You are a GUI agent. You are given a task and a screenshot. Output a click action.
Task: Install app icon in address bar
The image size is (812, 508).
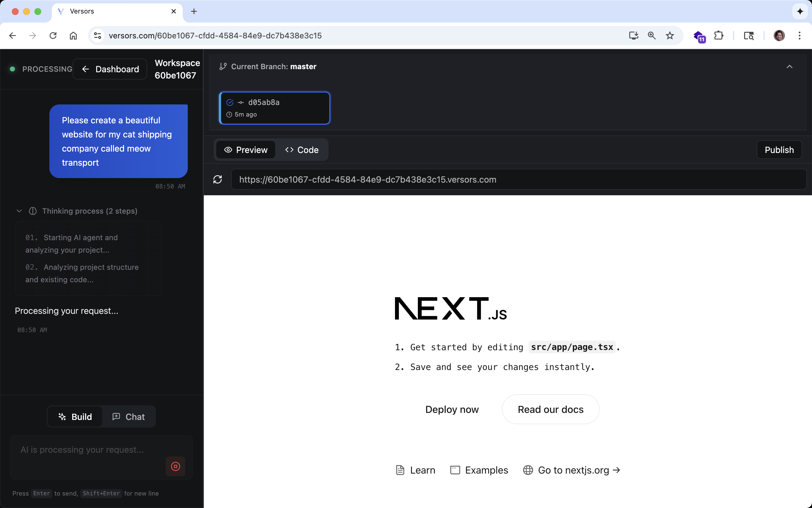pyautogui.click(x=634, y=36)
